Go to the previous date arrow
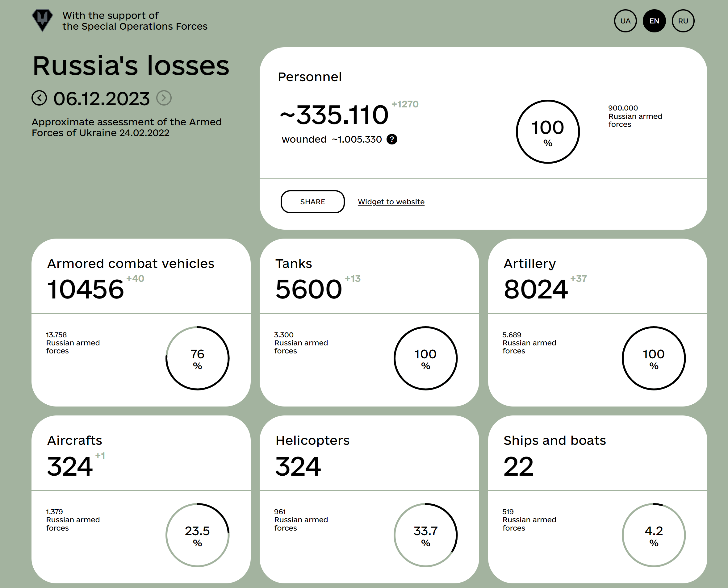This screenshot has height=588, width=728. coord(39,98)
